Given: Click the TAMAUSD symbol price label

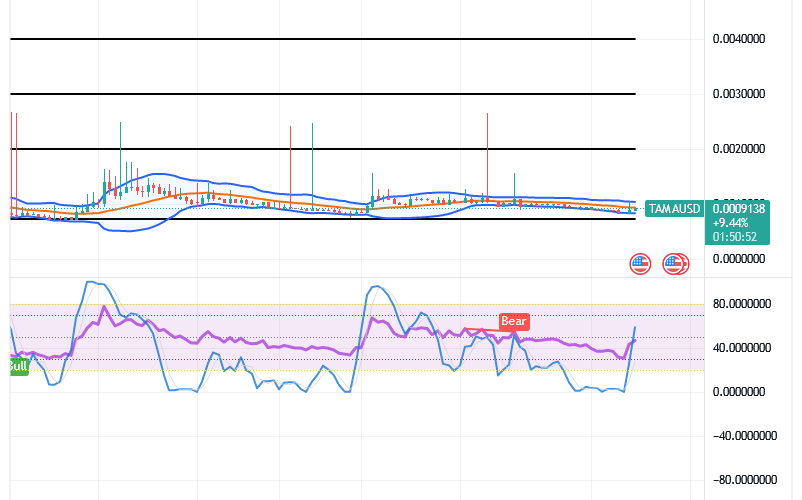Looking at the screenshot, I should click(674, 209).
